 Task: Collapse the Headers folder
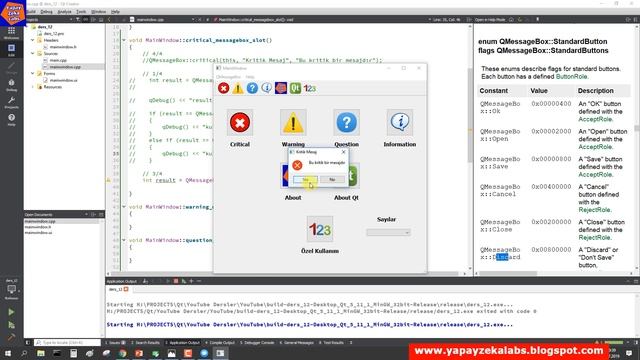33,40
